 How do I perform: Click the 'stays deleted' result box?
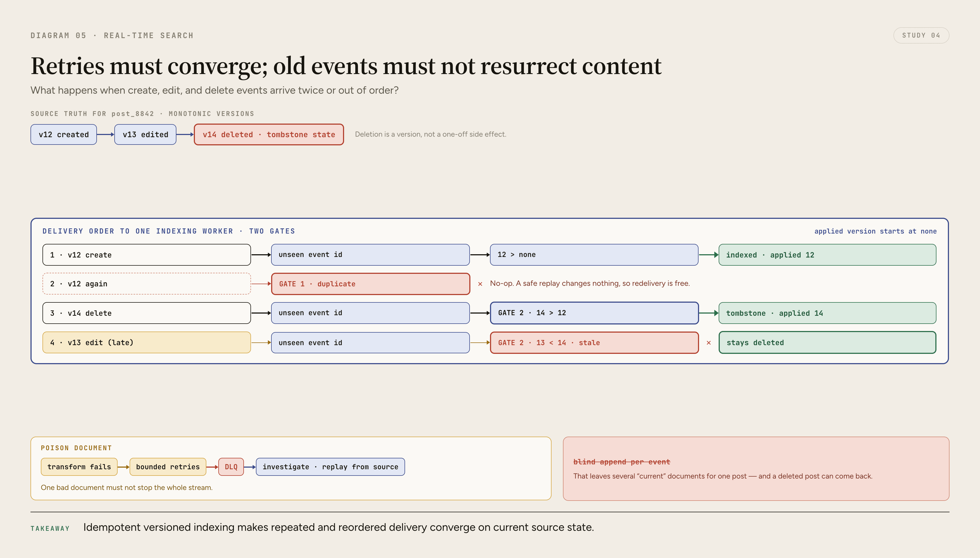(828, 343)
